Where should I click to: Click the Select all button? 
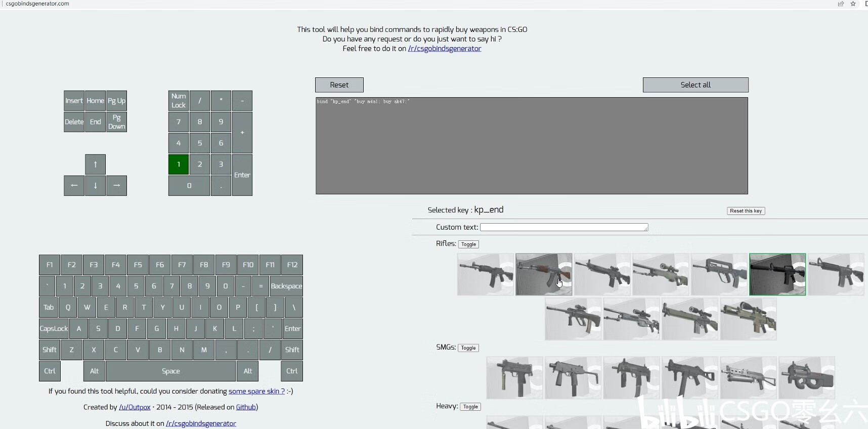coord(696,85)
